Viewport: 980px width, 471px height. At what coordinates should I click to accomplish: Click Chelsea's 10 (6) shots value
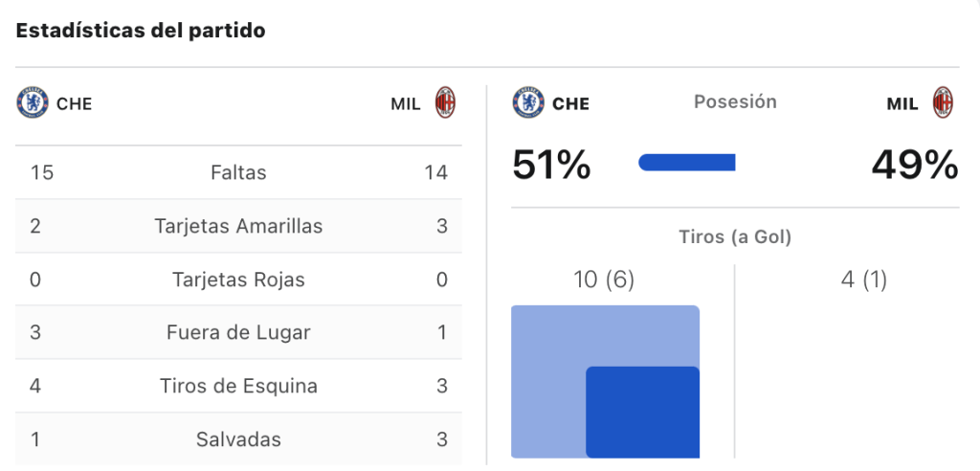[x=604, y=280]
